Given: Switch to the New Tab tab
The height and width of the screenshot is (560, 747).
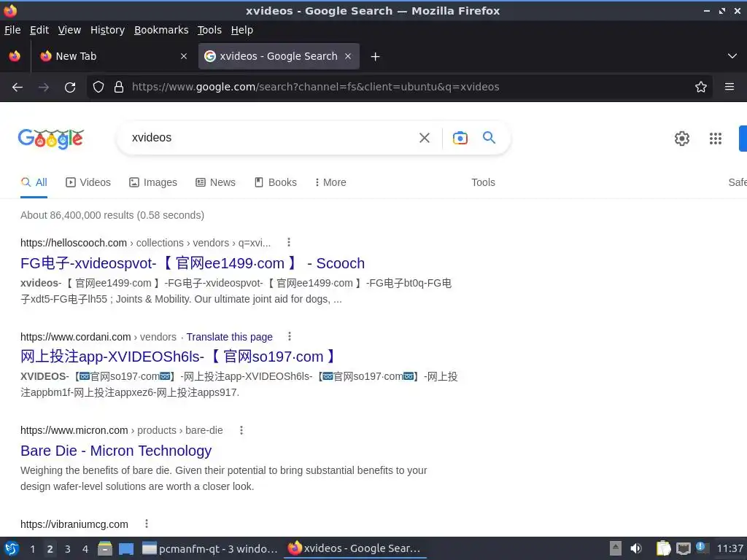Looking at the screenshot, I should click(112, 56).
